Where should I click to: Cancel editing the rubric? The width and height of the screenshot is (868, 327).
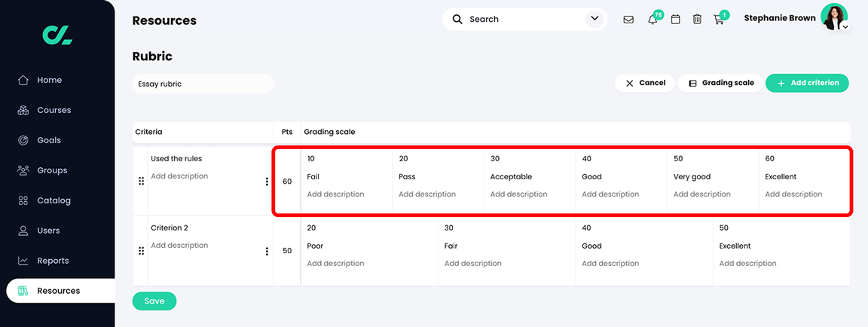coord(644,83)
